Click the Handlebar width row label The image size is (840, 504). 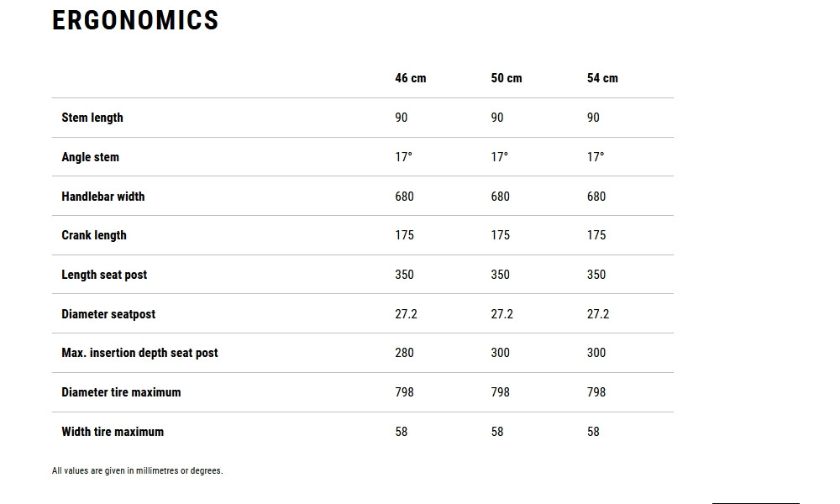(102, 197)
